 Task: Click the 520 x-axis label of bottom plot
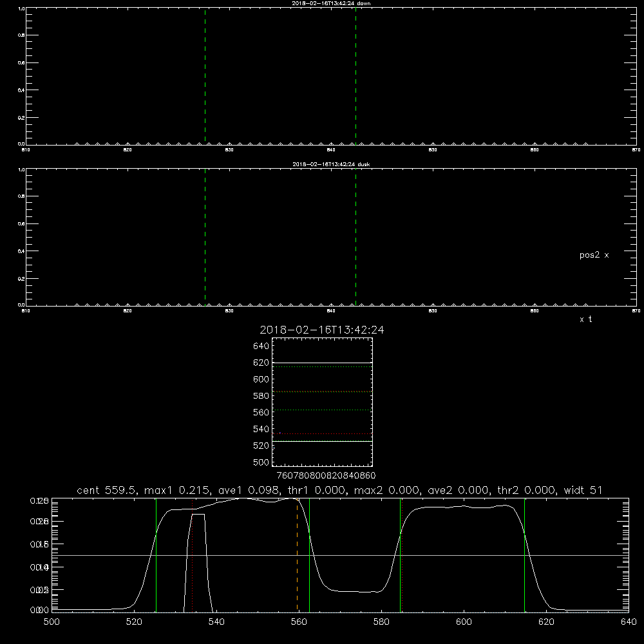135,622
